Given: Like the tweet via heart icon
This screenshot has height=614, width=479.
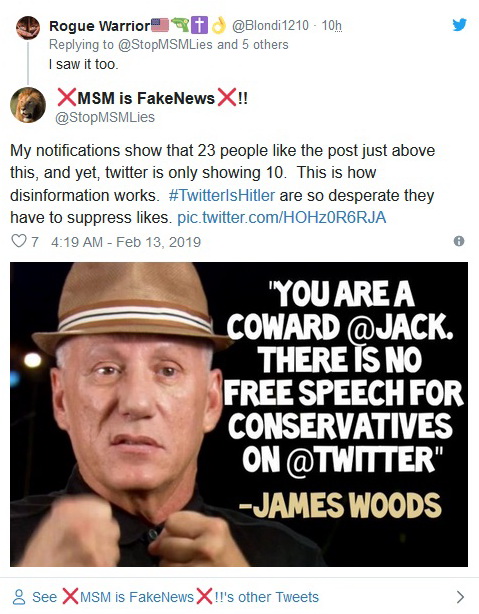Looking at the screenshot, I should pos(18,241).
